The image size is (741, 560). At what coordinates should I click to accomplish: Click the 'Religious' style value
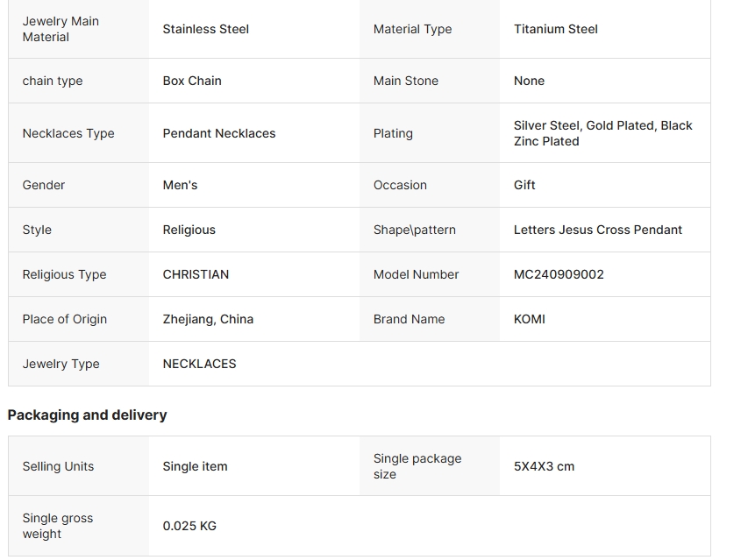click(189, 230)
